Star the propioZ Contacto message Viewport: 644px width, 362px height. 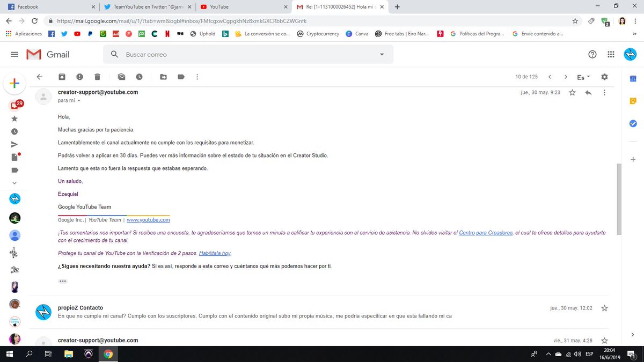604,308
